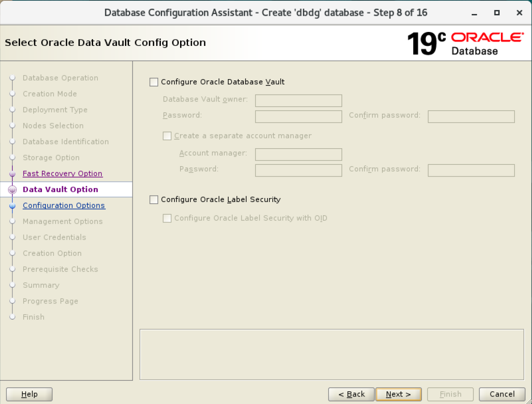Click the Creation Option step label
The width and height of the screenshot is (532, 404).
pos(52,254)
